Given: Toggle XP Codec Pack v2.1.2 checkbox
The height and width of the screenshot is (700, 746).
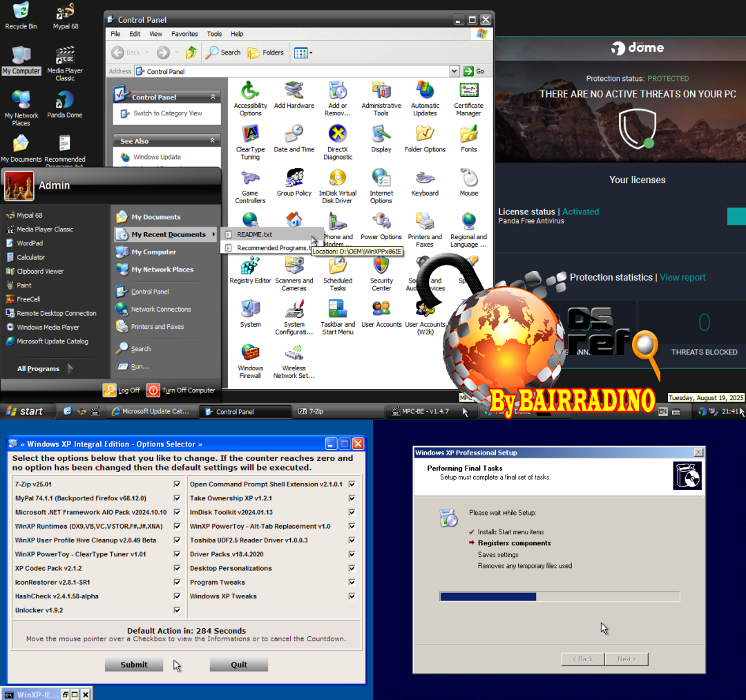Looking at the screenshot, I should point(177,568).
